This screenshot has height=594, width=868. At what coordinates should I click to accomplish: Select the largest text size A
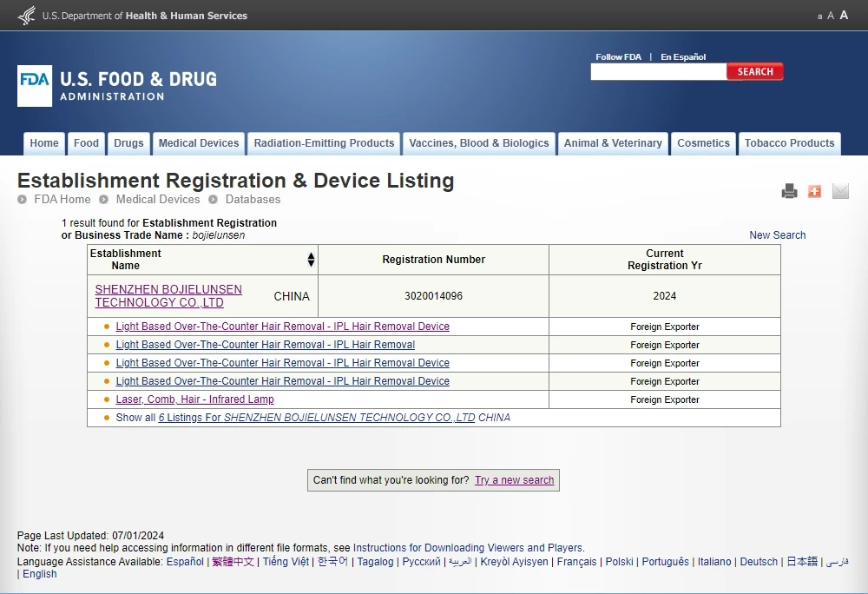pyautogui.click(x=844, y=16)
